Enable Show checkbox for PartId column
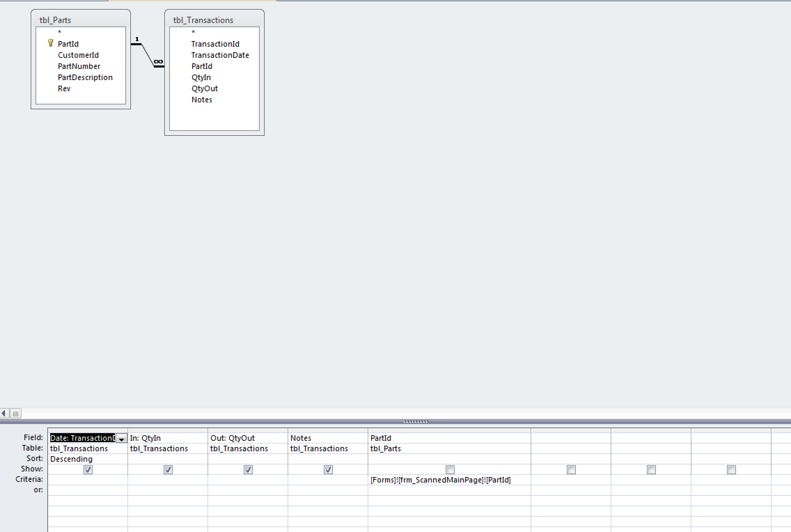Viewport: 791px width, 532px height. pos(450,470)
